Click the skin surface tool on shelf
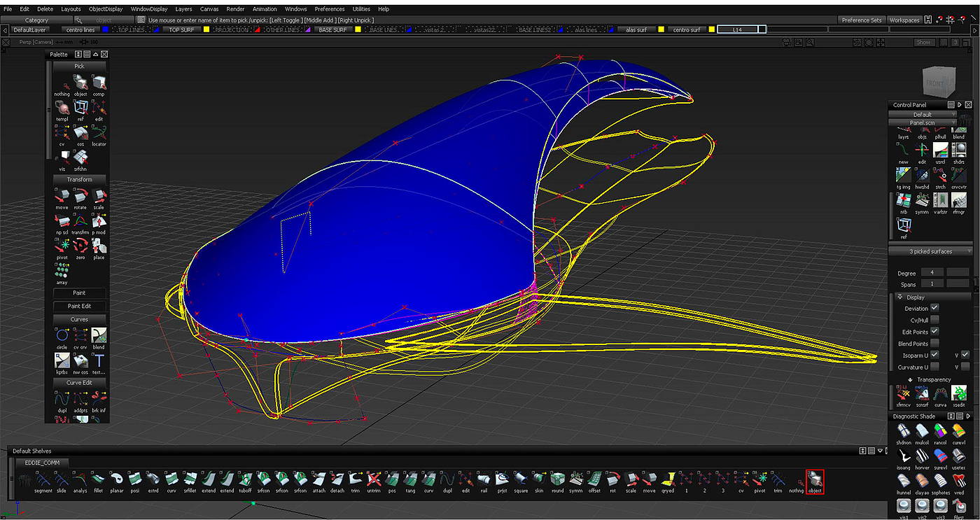Viewport: 980px width, 520px height. click(539, 479)
